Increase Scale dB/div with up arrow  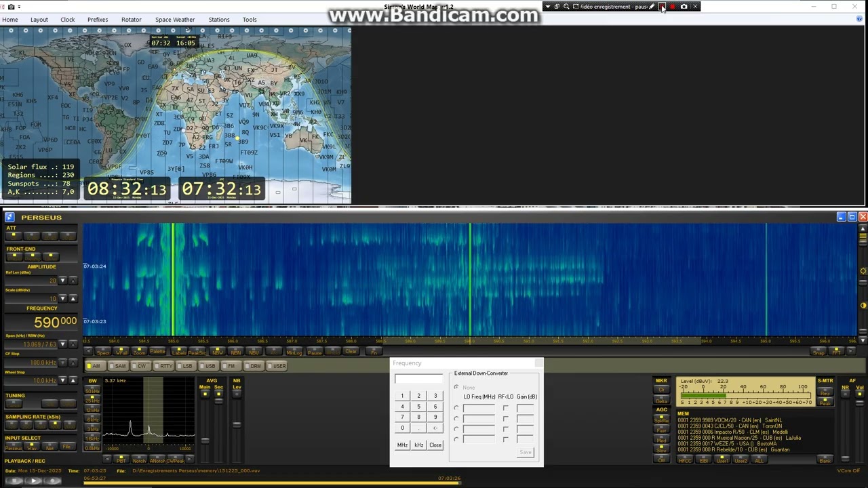pyautogui.click(x=73, y=298)
